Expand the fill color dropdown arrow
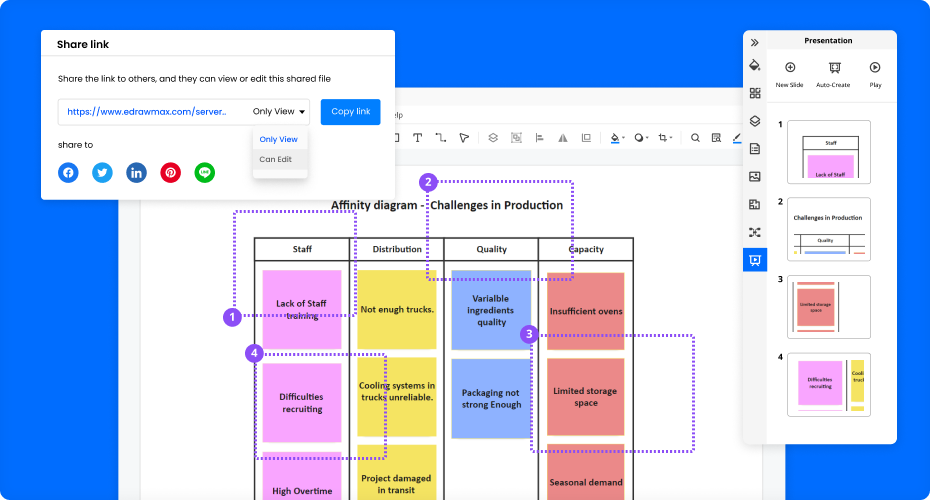Viewport: 930px width, 500px height. click(624, 138)
